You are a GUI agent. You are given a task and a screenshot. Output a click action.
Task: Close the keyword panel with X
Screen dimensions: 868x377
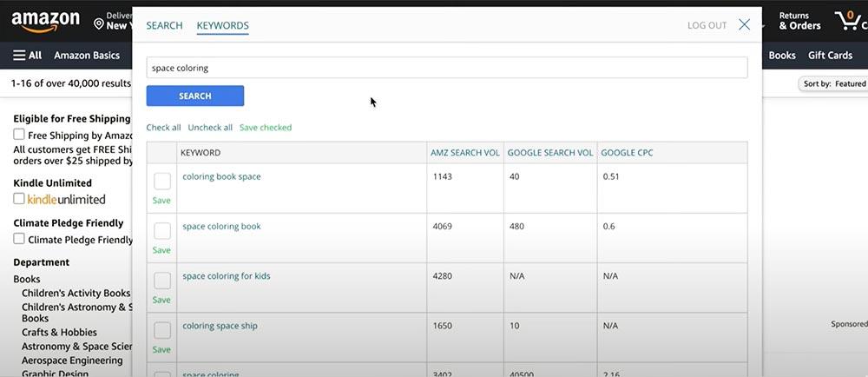745,25
